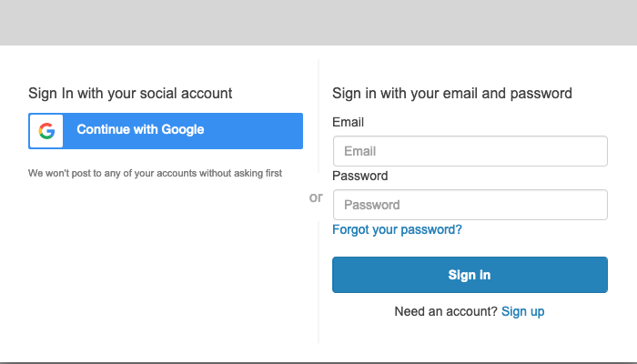Click the 'or' divider text
The height and width of the screenshot is (364, 637).
pos(316,197)
